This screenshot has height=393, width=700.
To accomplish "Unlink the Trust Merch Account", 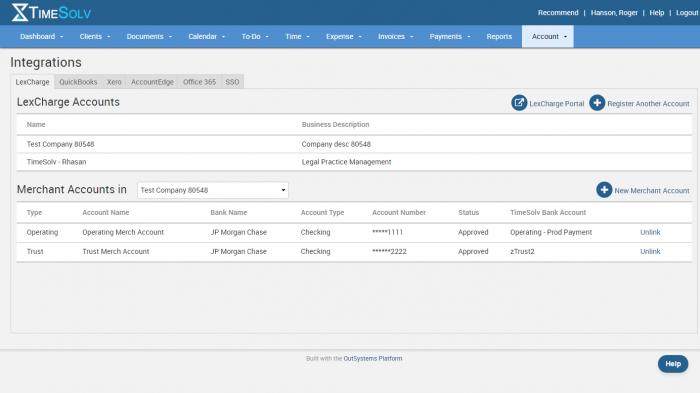I will 650,251.
